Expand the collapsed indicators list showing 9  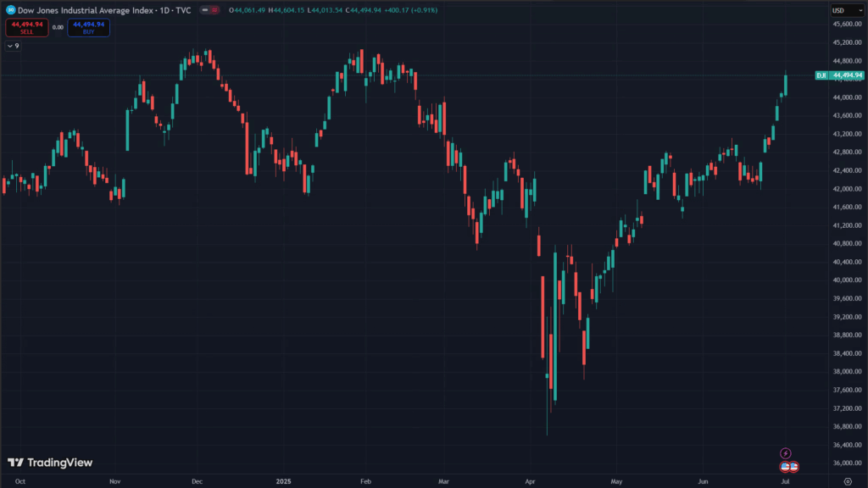tap(13, 45)
